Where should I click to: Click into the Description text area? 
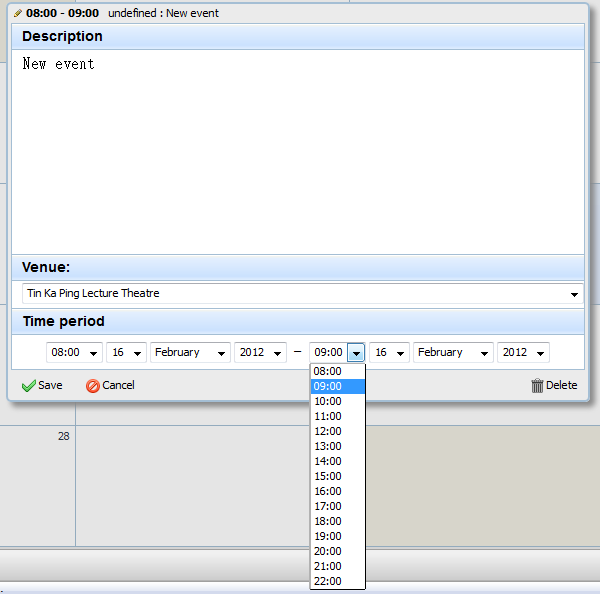(x=298, y=152)
